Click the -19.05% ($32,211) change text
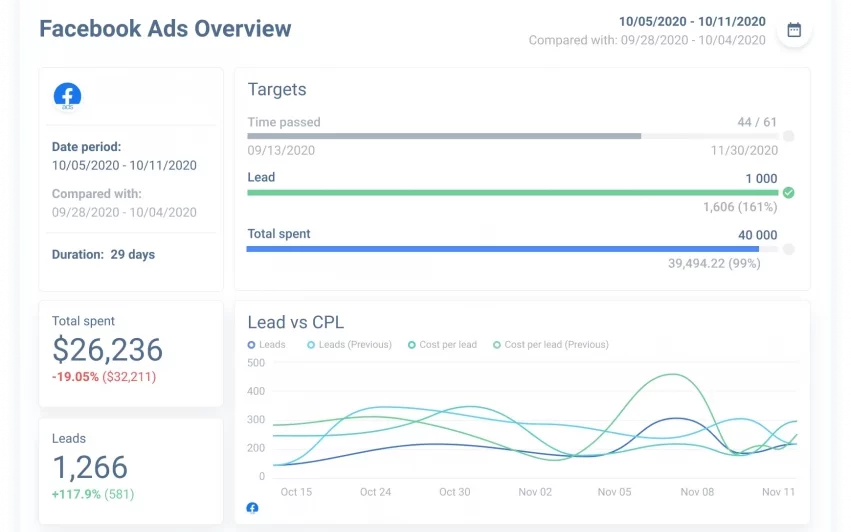Viewport: 851px width, 532px height. (104, 377)
